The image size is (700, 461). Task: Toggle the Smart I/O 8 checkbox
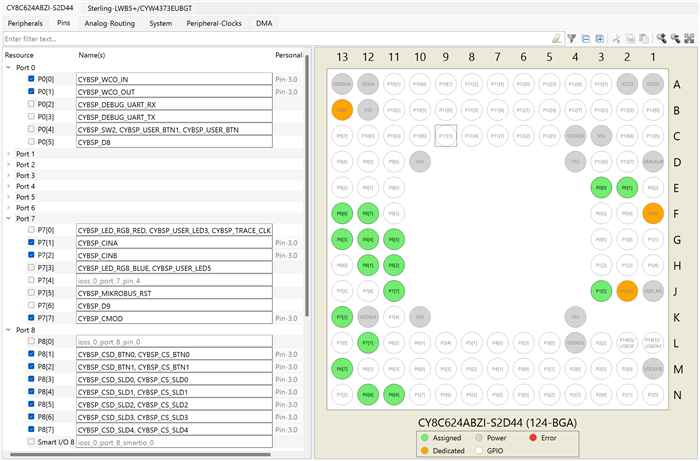click(x=32, y=441)
